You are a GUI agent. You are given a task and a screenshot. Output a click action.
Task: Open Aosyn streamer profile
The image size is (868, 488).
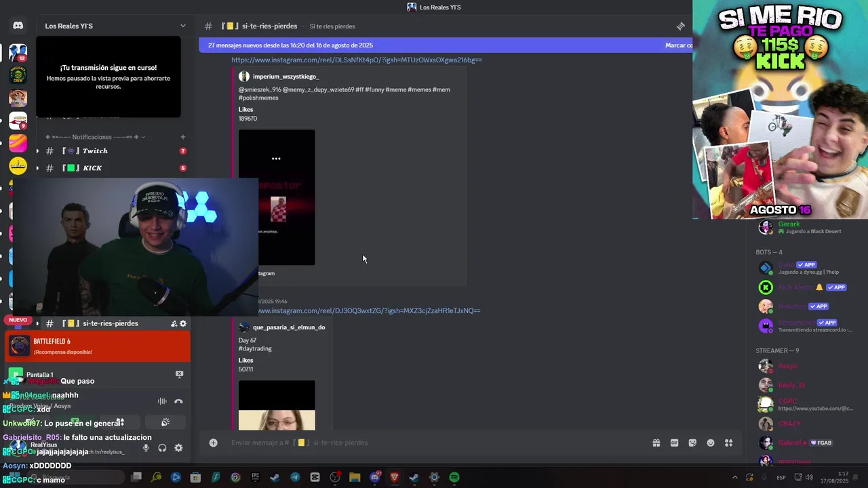pyautogui.click(x=787, y=366)
